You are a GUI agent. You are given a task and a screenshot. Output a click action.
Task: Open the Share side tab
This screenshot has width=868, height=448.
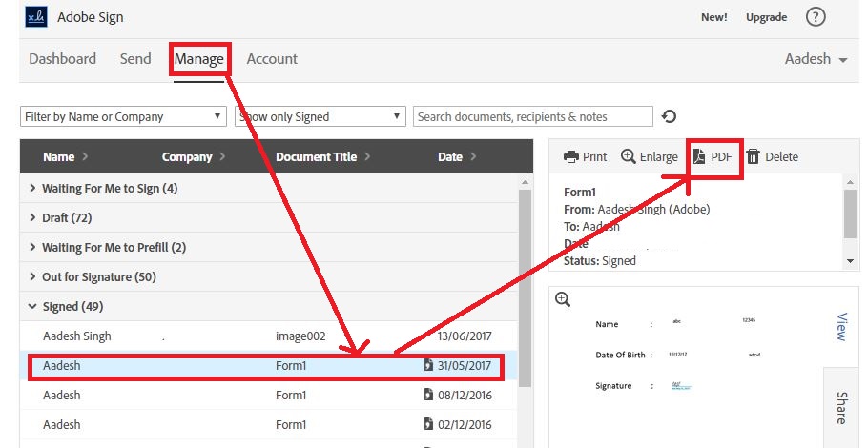pyautogui.click(x=842, y=406)
